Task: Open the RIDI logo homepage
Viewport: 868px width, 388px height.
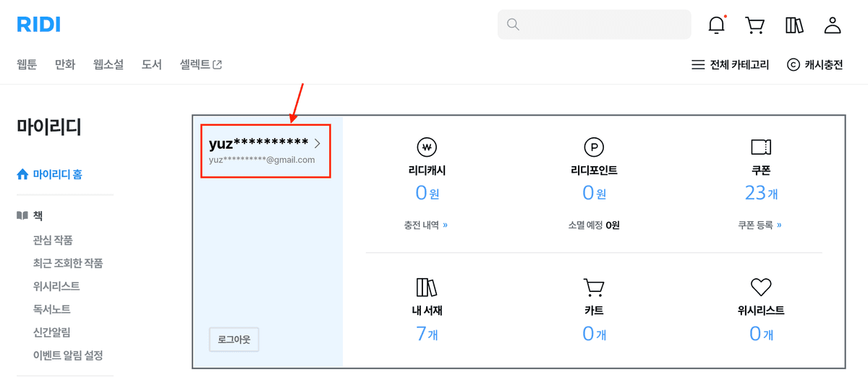Action: click(x=38, y=25)
